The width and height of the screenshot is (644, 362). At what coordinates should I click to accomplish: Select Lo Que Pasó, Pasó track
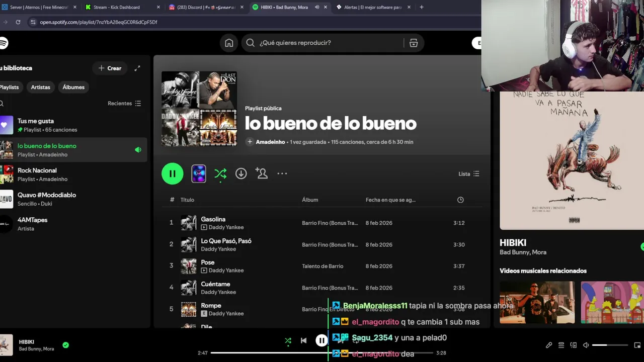click(x=322, y=245)
